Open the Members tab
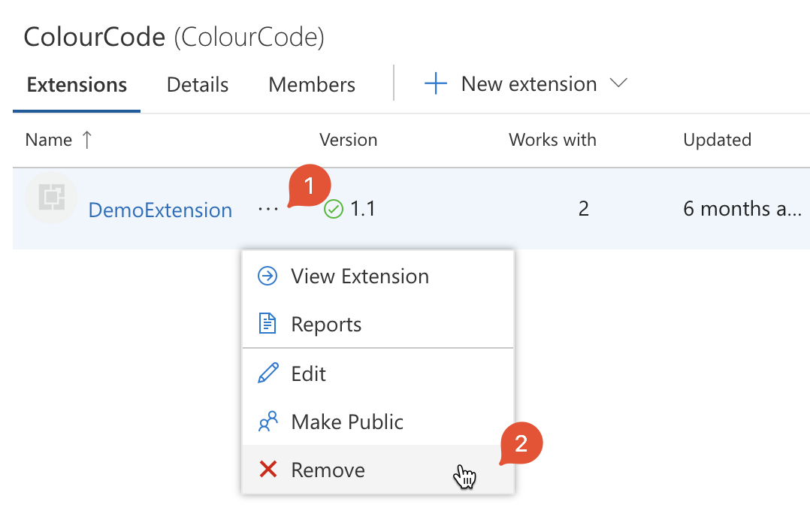 [x=311, y=84]
